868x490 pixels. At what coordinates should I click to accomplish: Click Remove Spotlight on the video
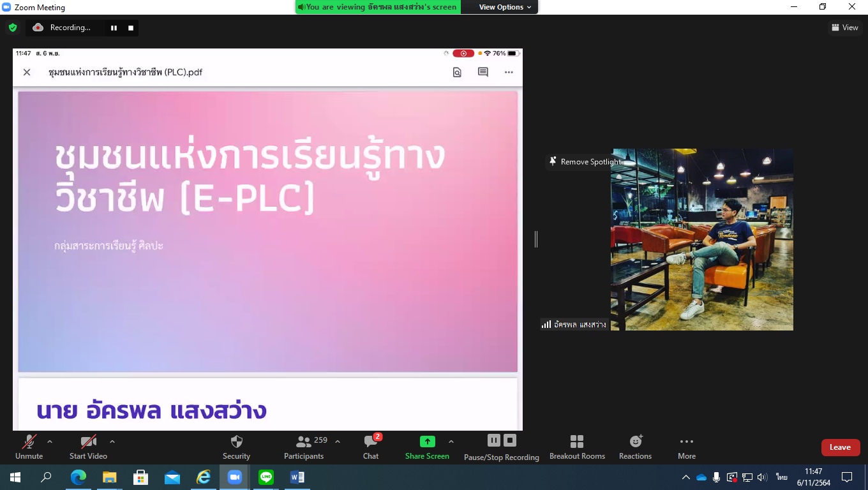[585, 162]
